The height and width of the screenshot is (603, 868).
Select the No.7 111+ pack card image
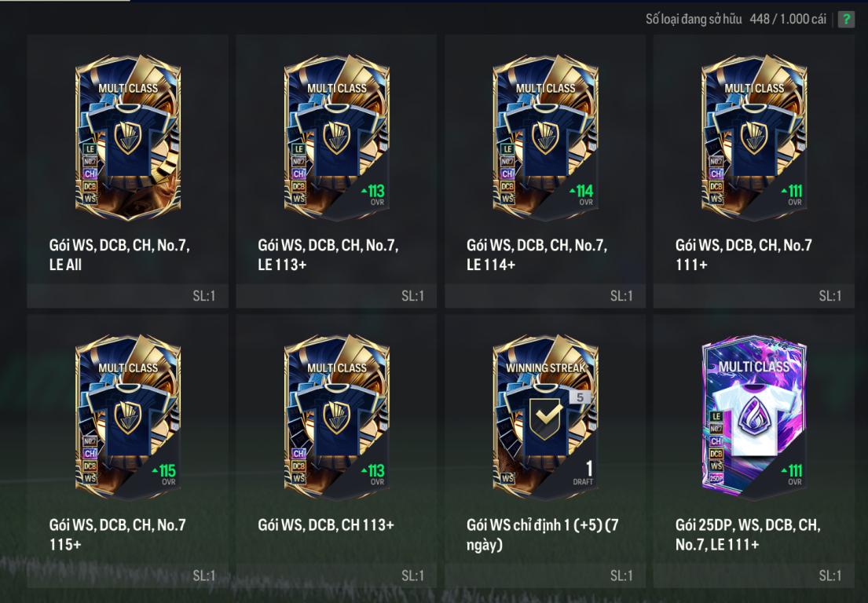754,137
